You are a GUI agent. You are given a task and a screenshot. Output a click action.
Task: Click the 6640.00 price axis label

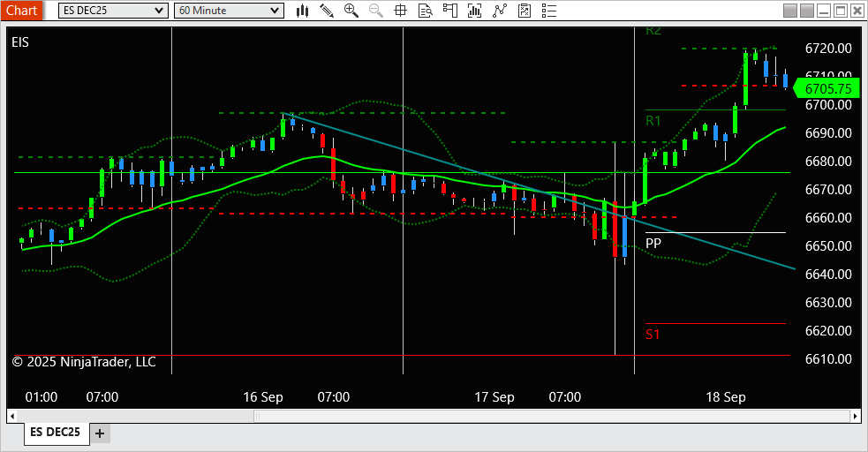[828, 274]
